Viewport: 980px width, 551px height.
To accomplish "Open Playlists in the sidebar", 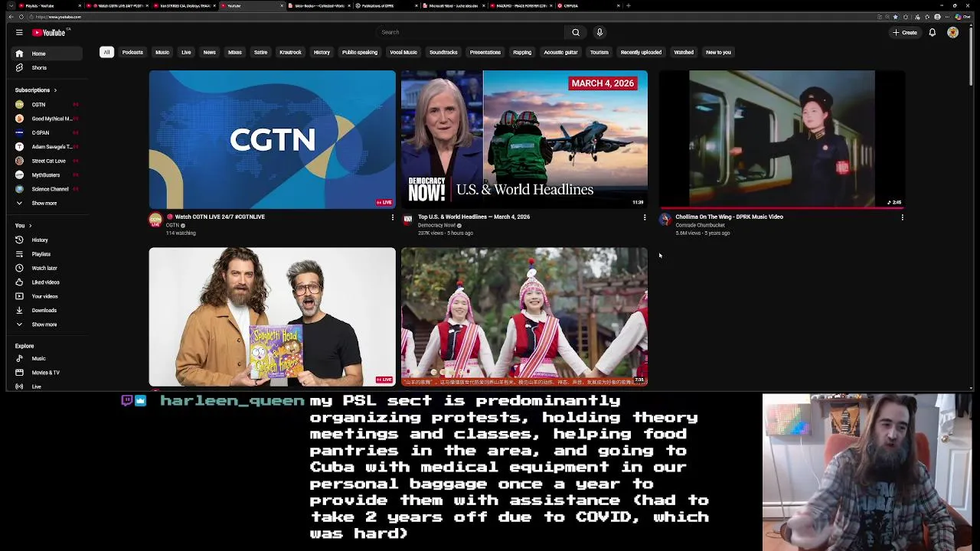I will point(47,254).
